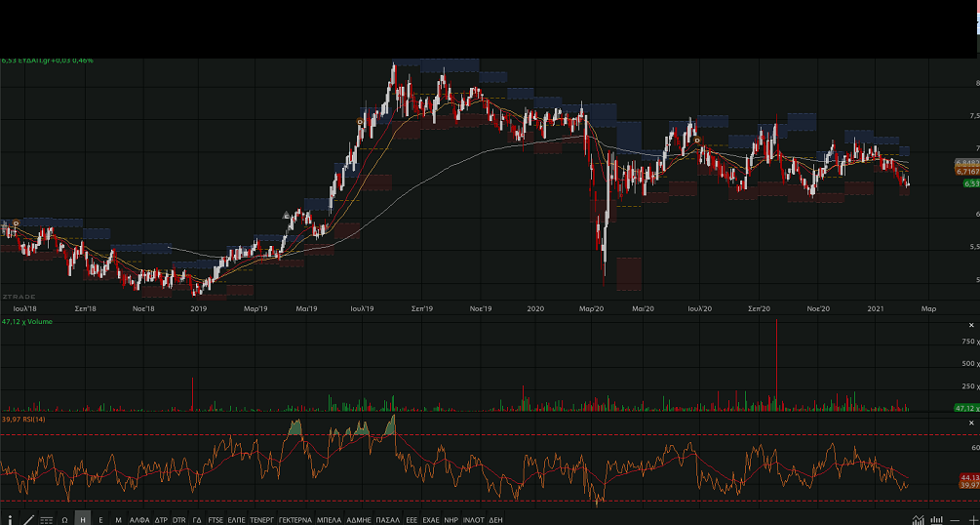Viewport: 980px width, 525px height.
Task: Open the FTSE index tab
Action: [215, 520]
